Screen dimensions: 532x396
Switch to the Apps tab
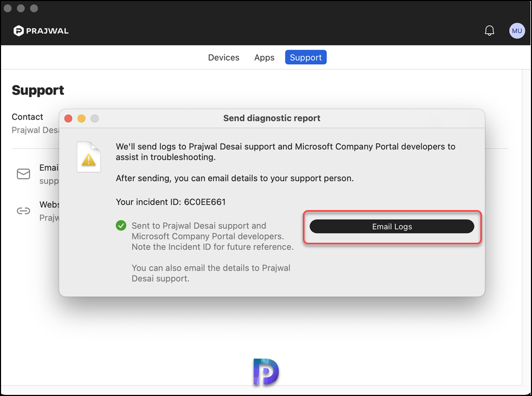click(x=264, y=57)
